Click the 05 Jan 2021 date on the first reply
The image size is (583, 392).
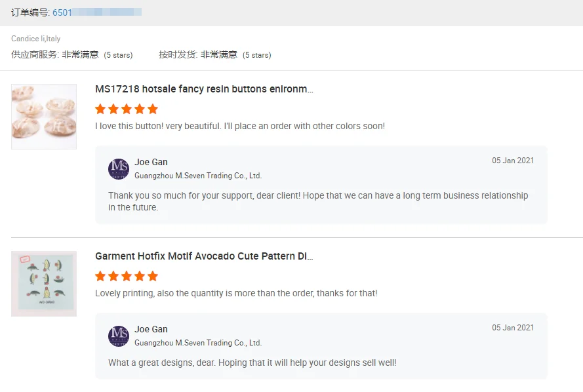(x=513, y=161)
